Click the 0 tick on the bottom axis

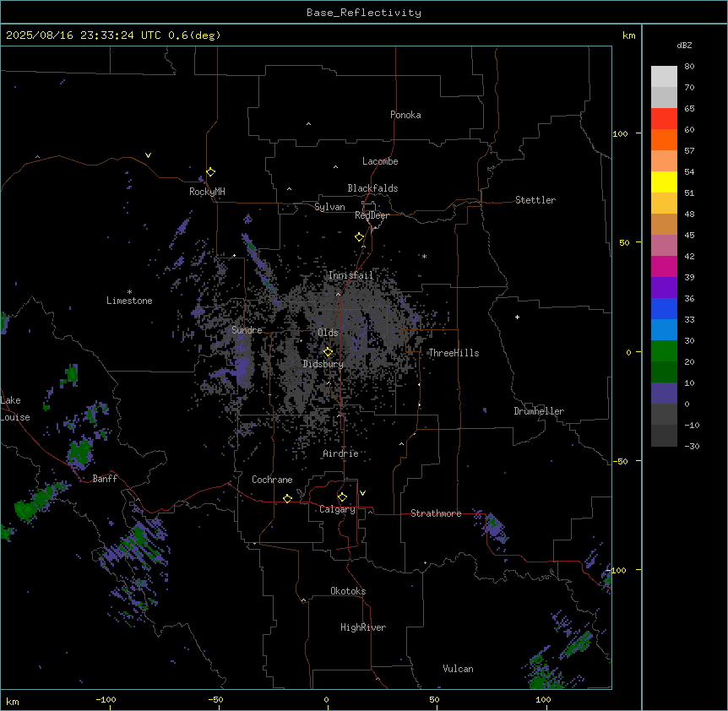[326, 699]
